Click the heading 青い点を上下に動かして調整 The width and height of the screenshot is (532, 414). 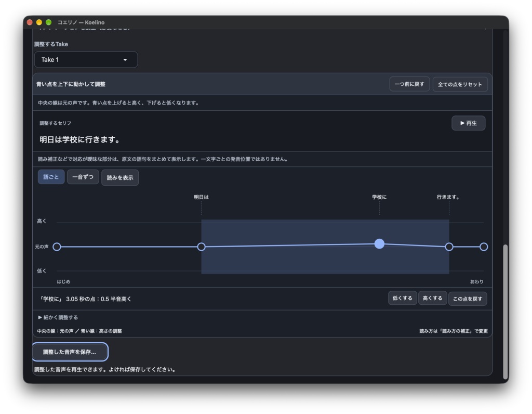click(71, 84)
